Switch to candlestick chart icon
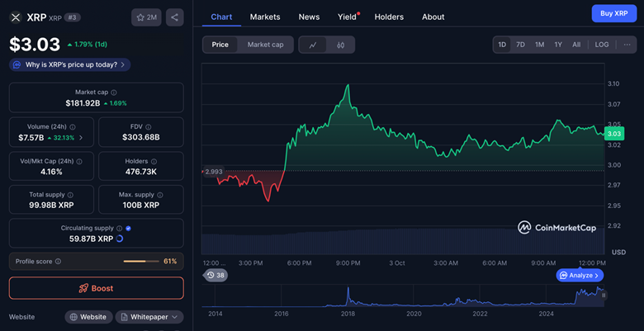Screen dimensions: 644x331 point(340,45)
